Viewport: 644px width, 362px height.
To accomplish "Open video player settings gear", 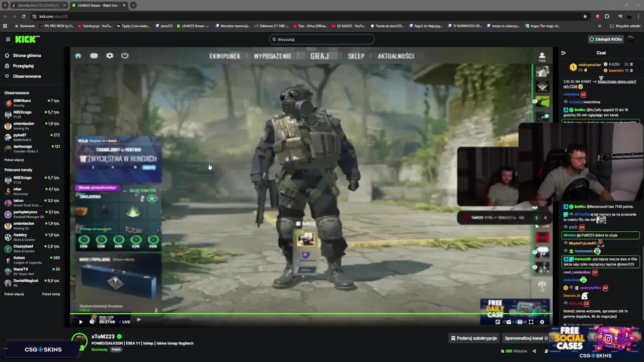I will pos(542,322).
